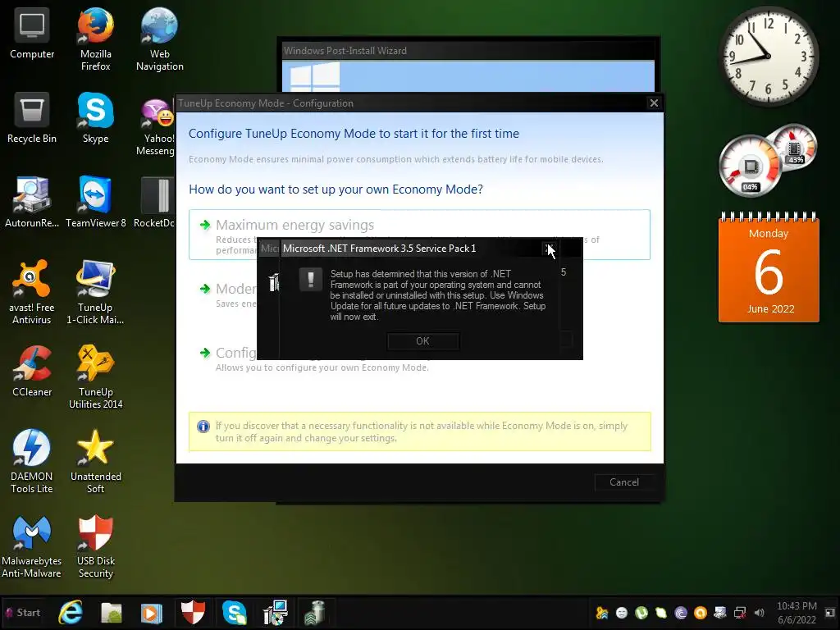Click the TuneUp tray icon
The height and width of the screenshot is (630, 840).
pyautogui.click(x=602, y=612)
